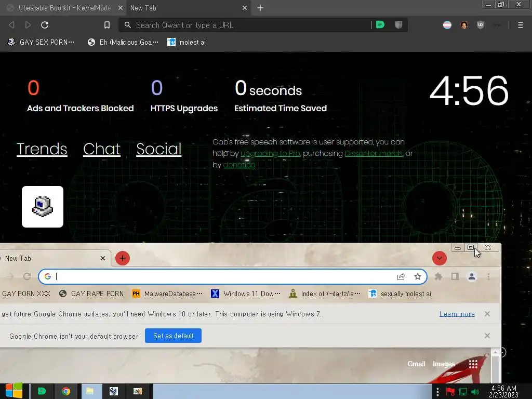Open the Windows Start button
Viewport: 532px width, 399px height.
[14, 391]
